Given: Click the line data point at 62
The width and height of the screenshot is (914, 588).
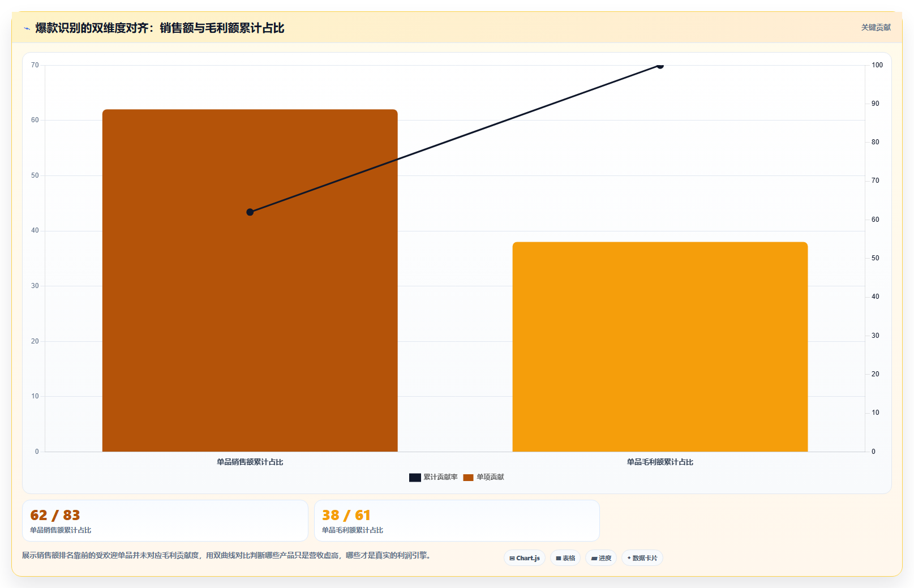Looking at the screenshot, I should (x=250, y=212).
